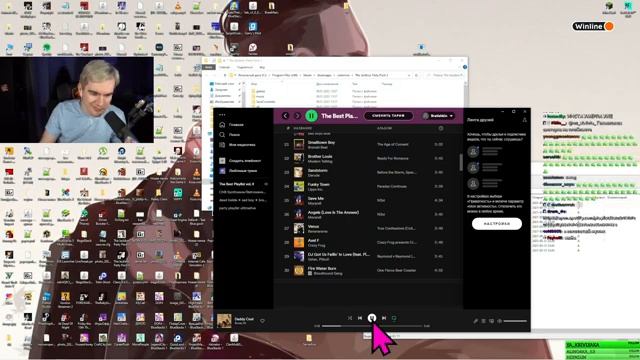Open the Ready For Romance album link
The height and width of the screenshot is (360, 640).
pos(392,158)
